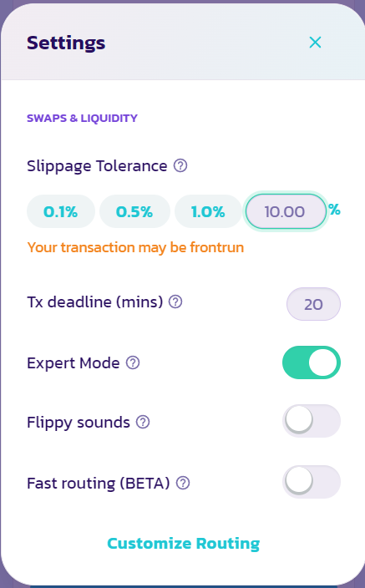Click the 'Your transaction may be frontrun' warning

point(135,247)
